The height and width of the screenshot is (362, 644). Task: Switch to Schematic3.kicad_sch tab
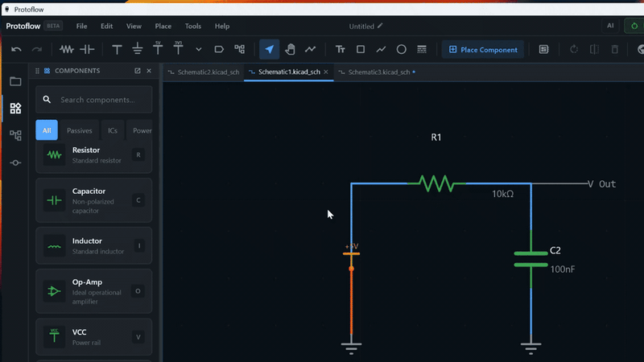tap(378, 72)
